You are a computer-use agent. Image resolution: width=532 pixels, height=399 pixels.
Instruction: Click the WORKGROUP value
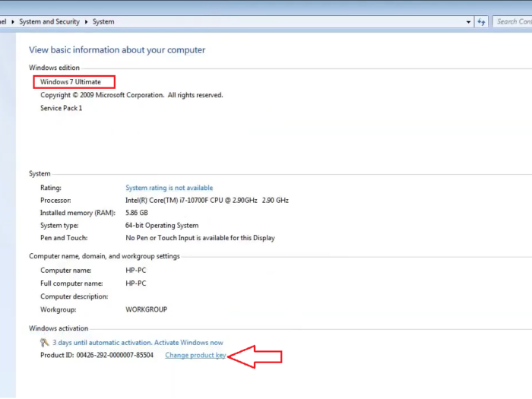click(x=146, y=310)
